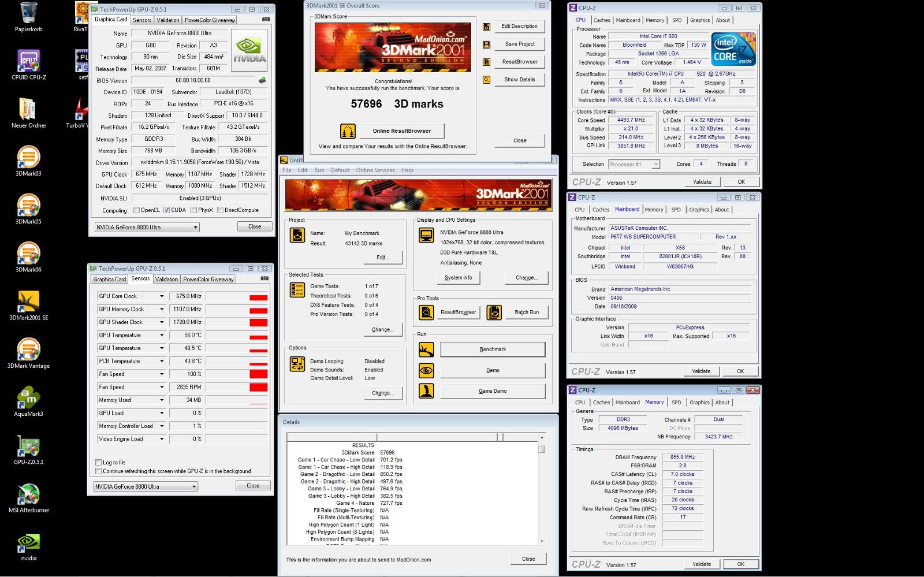This screenshot has width=924, height=577.
Task: Click the BIOS save chip icon in GPU-Z
Action: [262, 80]
